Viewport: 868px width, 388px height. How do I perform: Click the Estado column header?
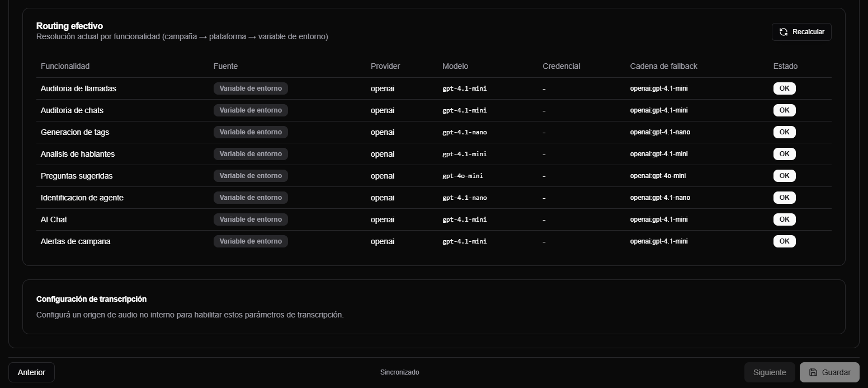(785, 66)
